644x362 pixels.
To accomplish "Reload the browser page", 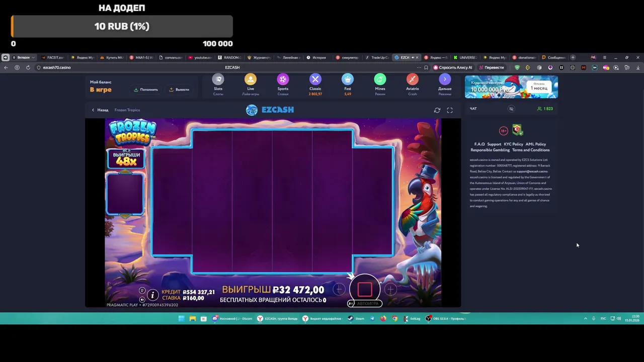I will click(x=28, y=67).
